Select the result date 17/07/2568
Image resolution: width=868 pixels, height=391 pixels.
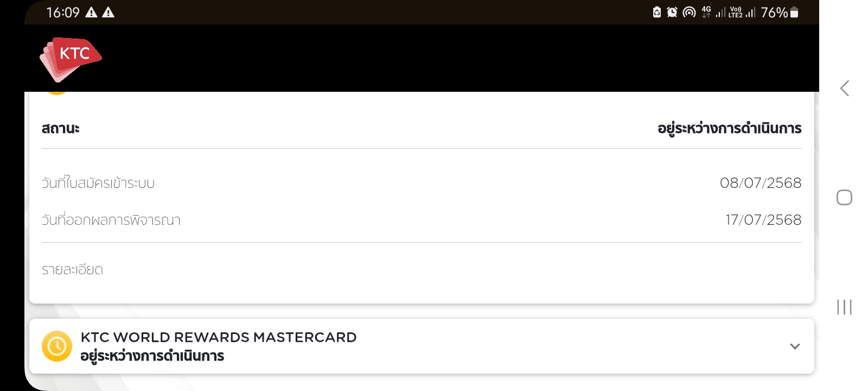tap(763, 219)
